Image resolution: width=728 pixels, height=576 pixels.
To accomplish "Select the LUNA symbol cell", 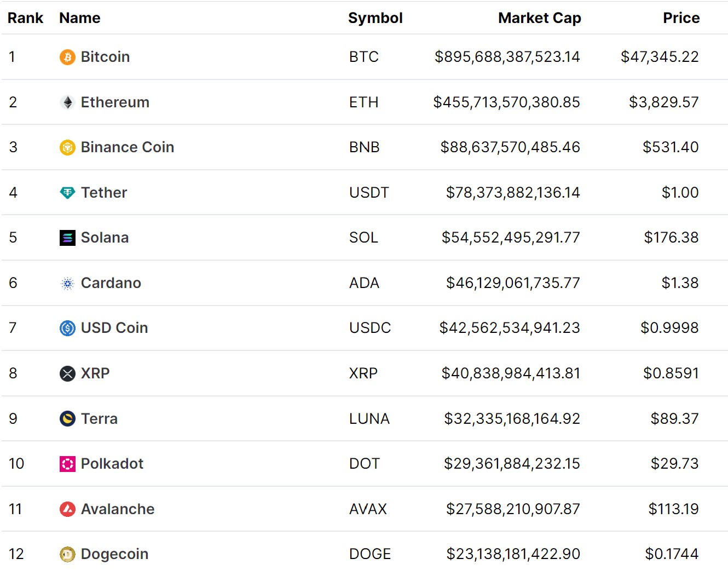I will (369, 419).
